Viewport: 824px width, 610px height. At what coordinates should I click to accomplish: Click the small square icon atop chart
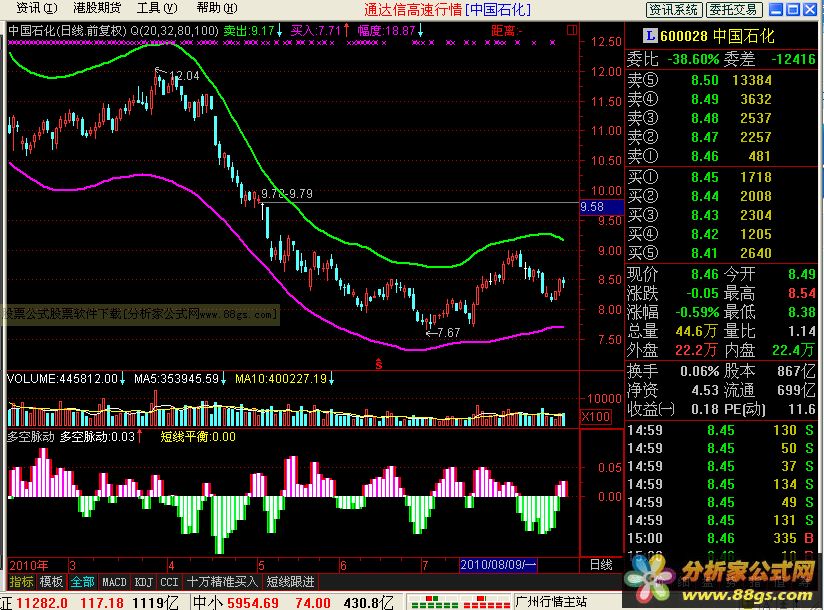pos(572,30)
